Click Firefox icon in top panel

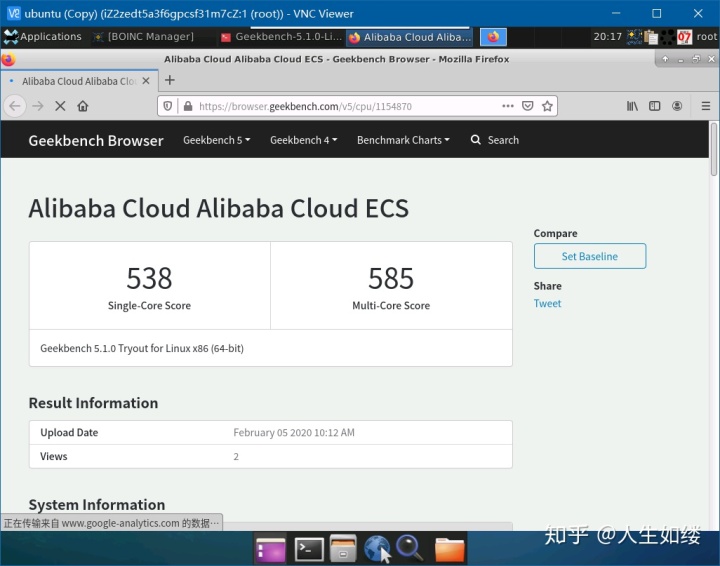[493, 37]
